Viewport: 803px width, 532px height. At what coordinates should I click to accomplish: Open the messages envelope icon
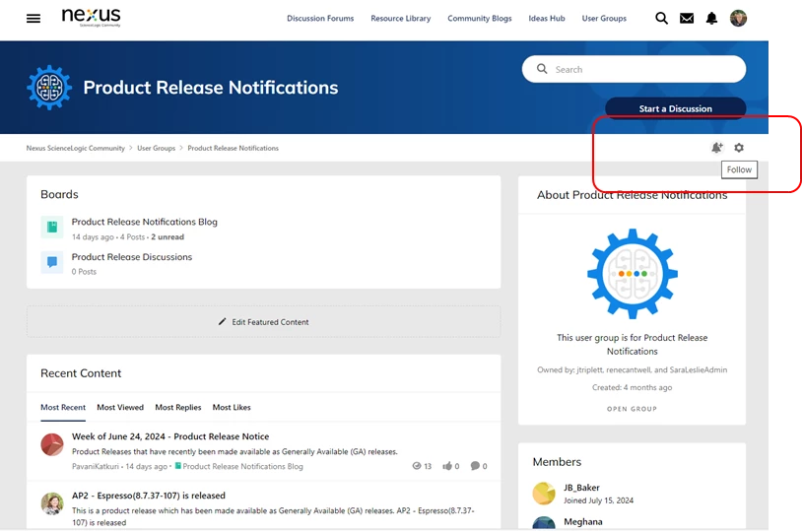(x=686, y=19)
